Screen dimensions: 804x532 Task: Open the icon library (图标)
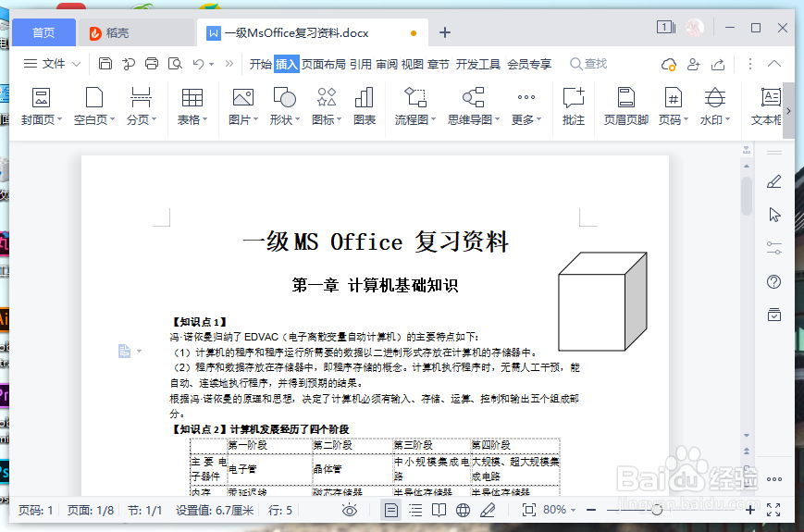327,106
